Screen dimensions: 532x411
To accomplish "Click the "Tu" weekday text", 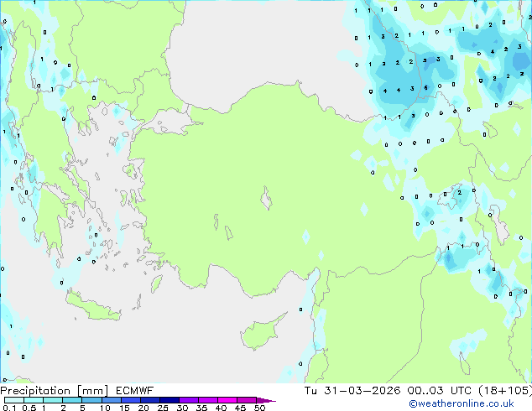I will (x=310, y=391).
